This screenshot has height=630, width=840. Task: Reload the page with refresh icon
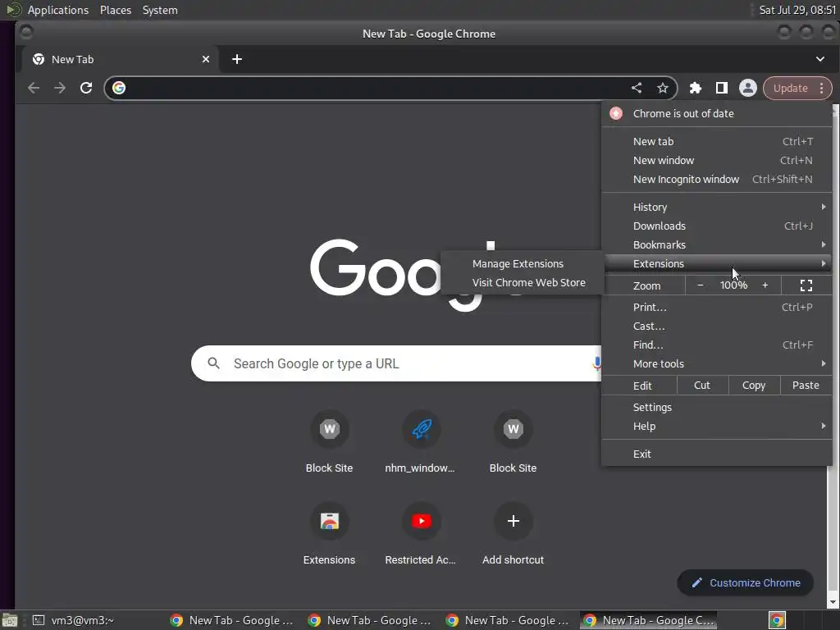coord(85,88)
